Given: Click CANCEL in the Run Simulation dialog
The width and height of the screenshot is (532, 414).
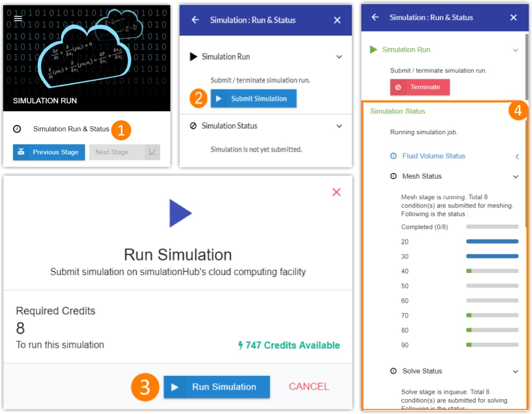Looking at the screenshot, I should click(309, 387).
